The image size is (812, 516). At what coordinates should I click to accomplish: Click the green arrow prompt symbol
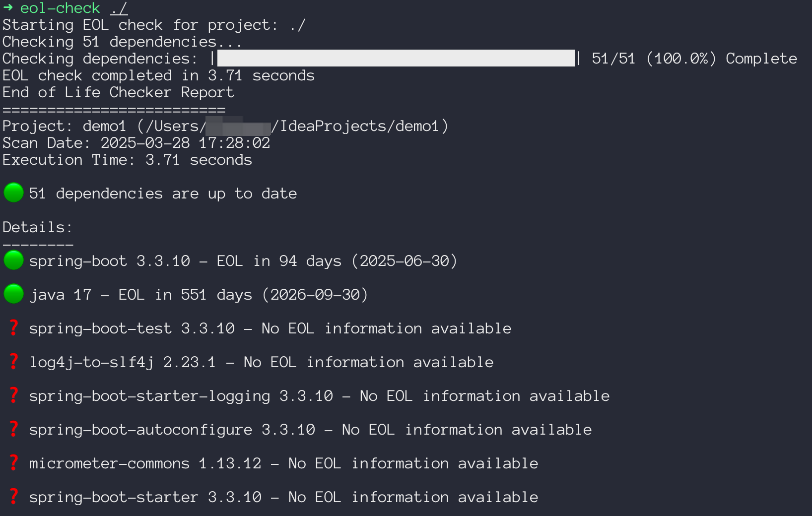[8, 7]
